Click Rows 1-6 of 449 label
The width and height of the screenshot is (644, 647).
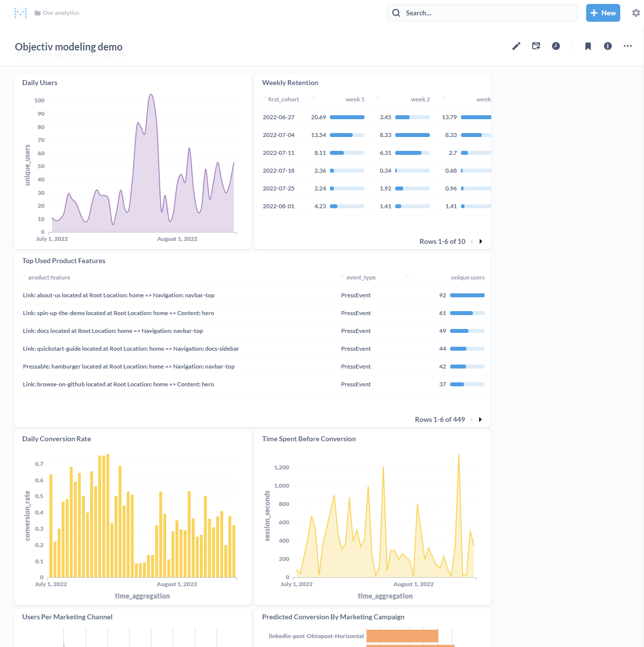click(x=440, y=419)
